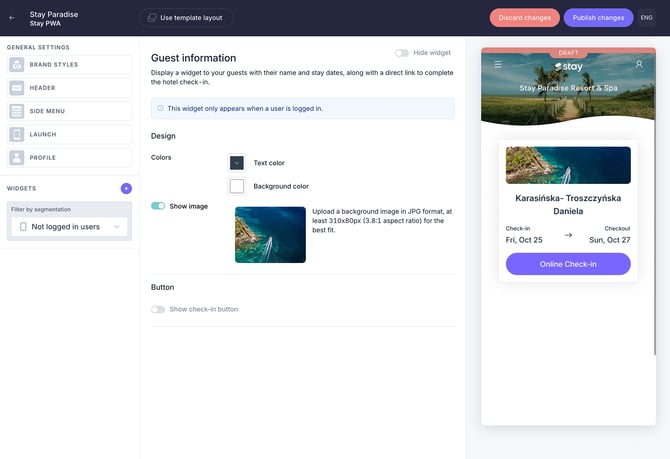Toggle the Hide widget switch
The image size is (670, 459).
[402, 53]
